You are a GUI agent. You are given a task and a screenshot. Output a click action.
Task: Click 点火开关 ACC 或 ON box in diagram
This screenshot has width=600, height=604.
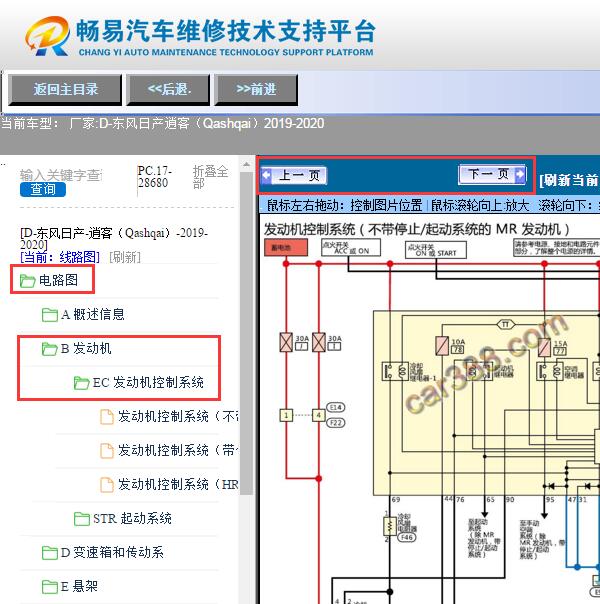point(351,247)
